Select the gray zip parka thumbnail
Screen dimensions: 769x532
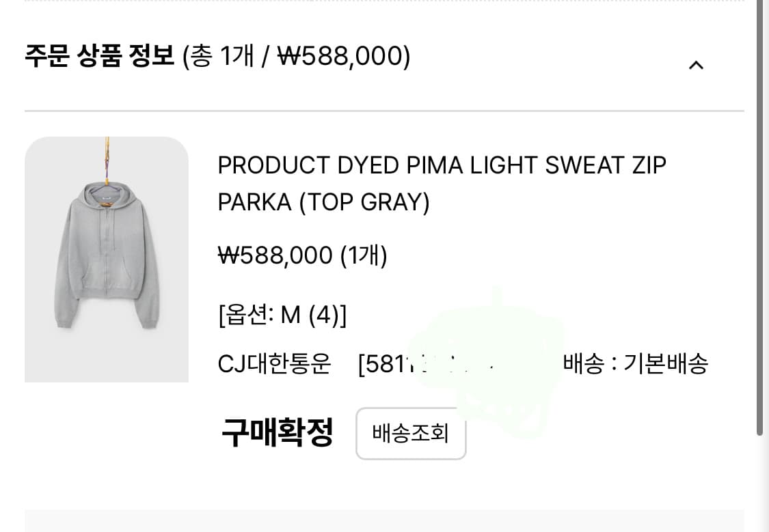tap(107, 261)
